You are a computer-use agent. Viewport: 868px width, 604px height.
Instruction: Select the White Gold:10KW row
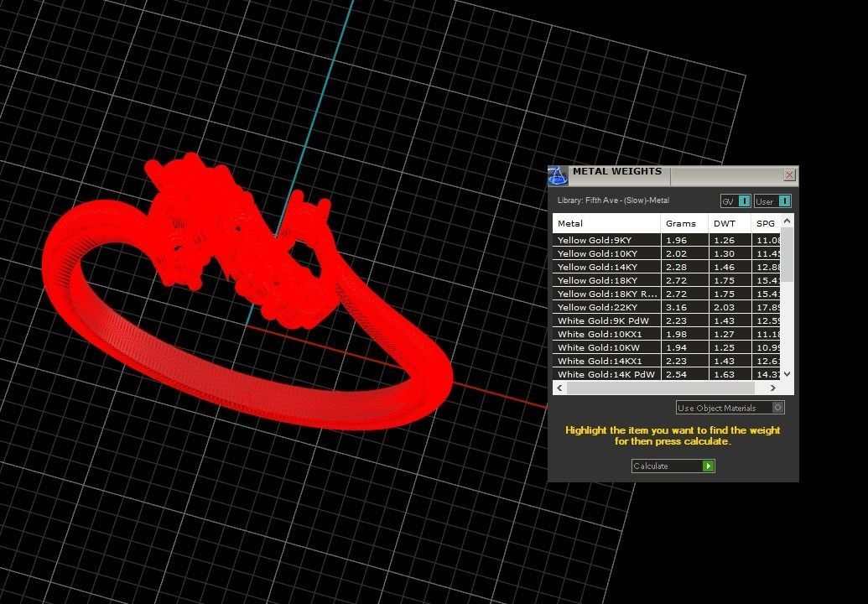(x=667, y=347)
